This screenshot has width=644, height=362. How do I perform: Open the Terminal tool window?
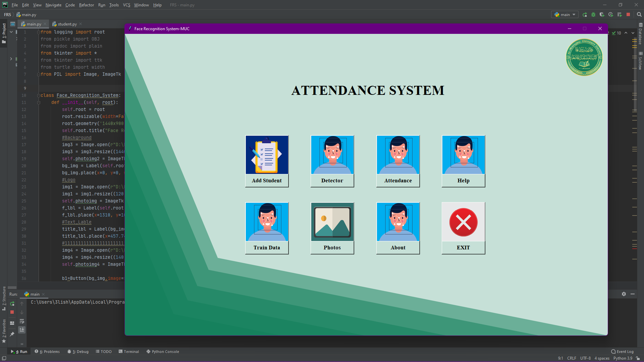(128, 352)
